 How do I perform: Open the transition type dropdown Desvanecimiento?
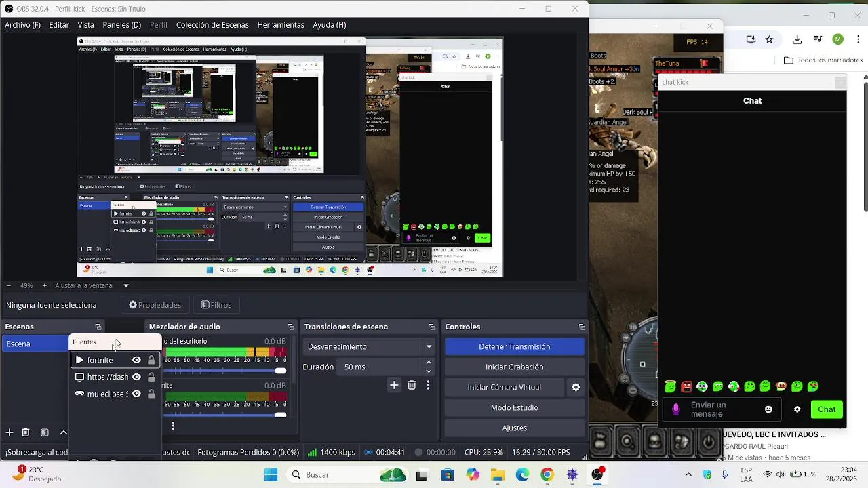tap(369, 346)
